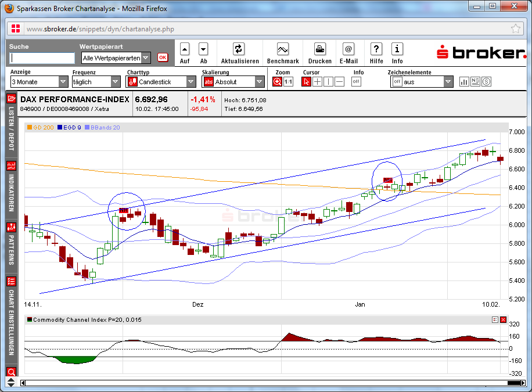This screenshot has width=532, height=392.
Task: Click scrollbar right arrow below chart
Action: pos(523,383)
